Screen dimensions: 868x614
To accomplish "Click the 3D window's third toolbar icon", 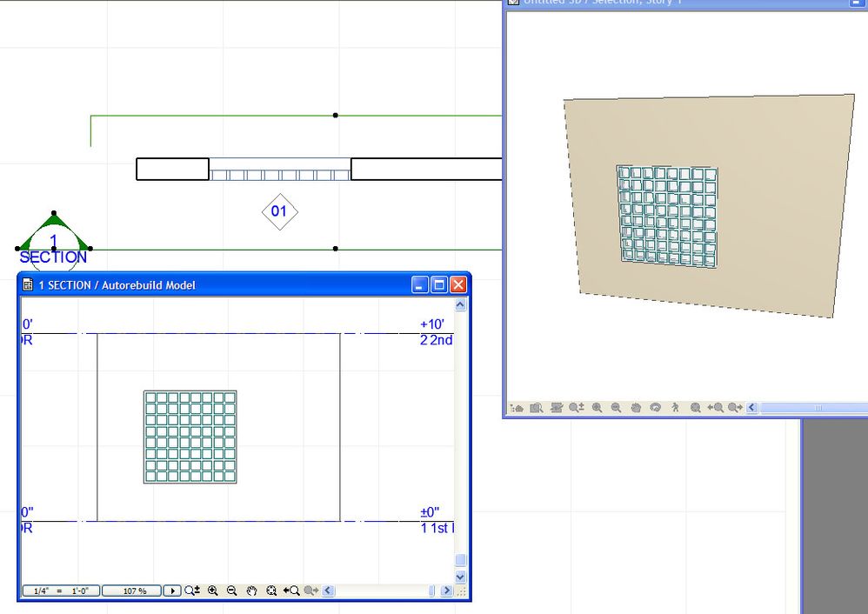I will [x=557, y=408].
